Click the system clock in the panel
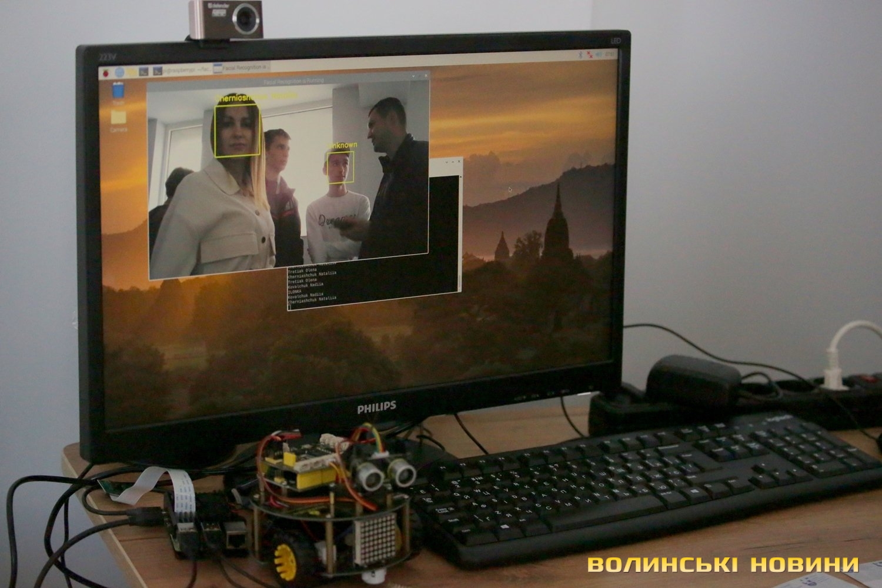The height and width of the screenshot is (588, 882). 610,54
